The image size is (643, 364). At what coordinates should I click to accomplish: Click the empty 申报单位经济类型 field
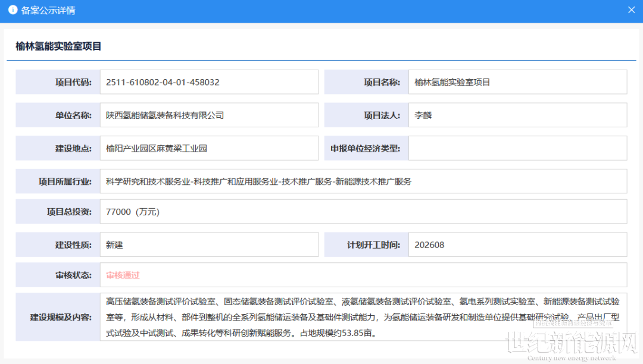tap(517, 148)
